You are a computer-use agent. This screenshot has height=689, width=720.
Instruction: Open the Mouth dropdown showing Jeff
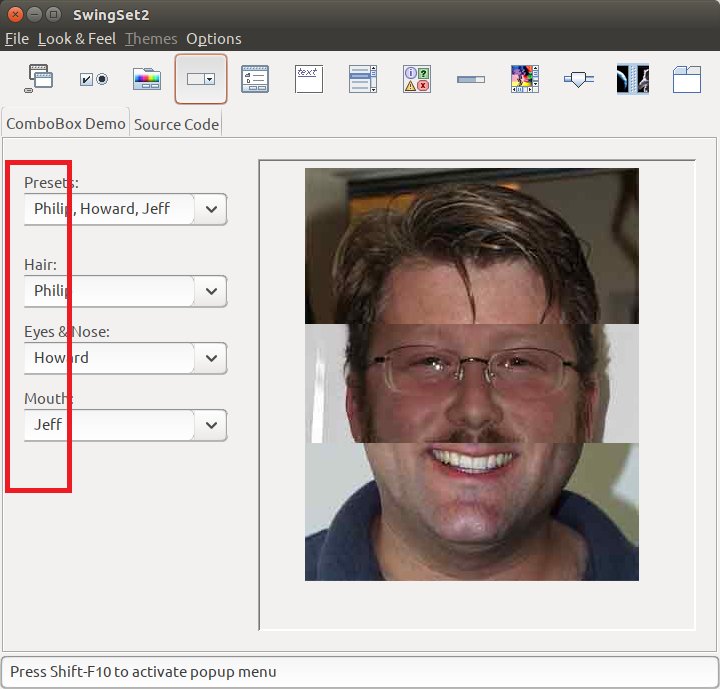coord(211,425)
